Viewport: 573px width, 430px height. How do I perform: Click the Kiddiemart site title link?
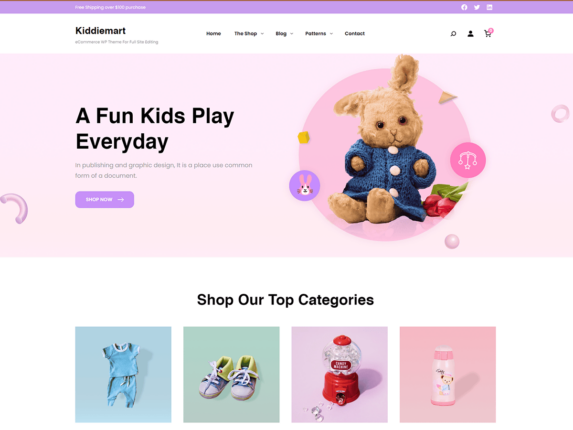pyautogui.click(x=100, y=31)
